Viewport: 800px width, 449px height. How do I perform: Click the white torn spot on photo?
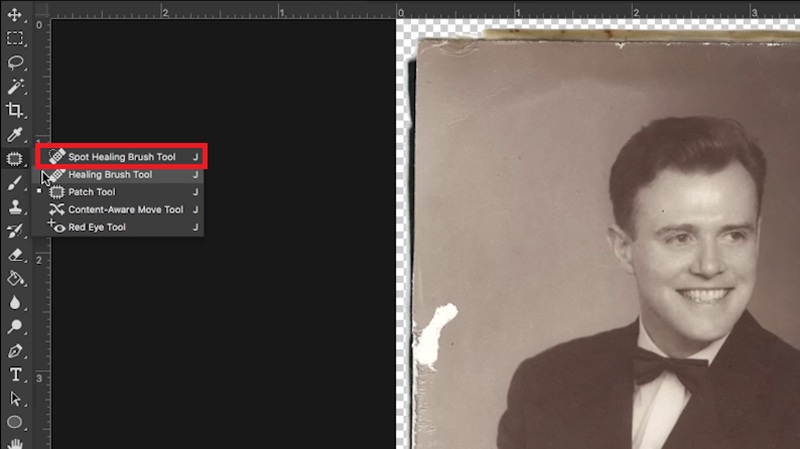(438, 337)
